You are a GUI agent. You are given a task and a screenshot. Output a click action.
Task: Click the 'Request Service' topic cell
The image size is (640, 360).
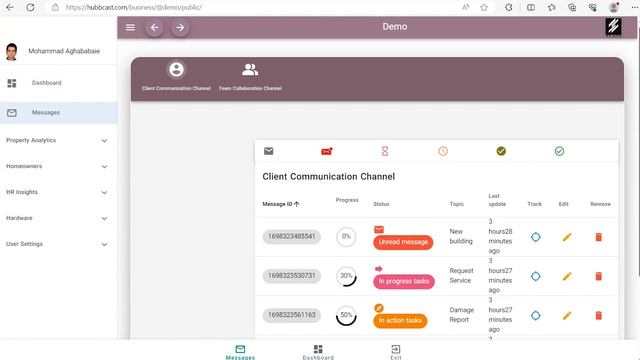point(461,276)
